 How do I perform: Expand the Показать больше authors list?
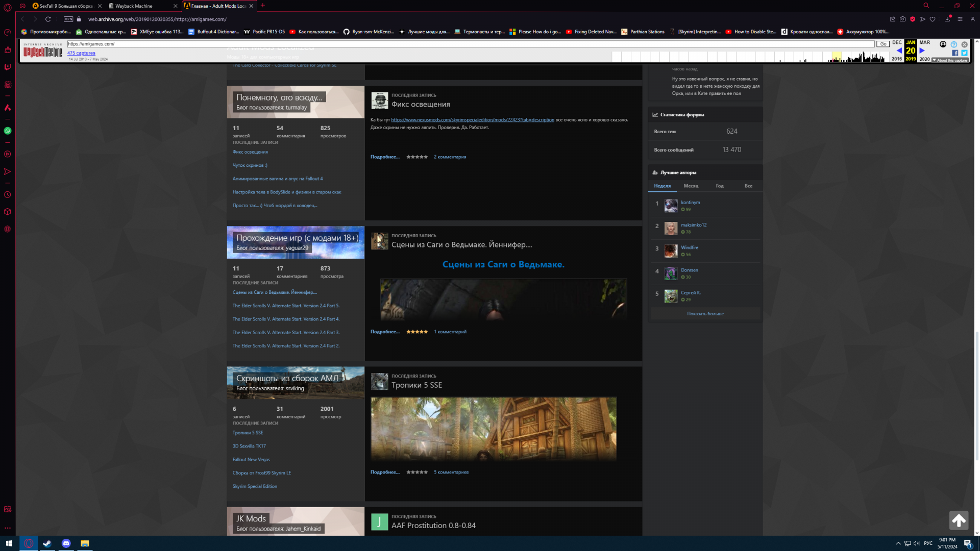(705, 314)
